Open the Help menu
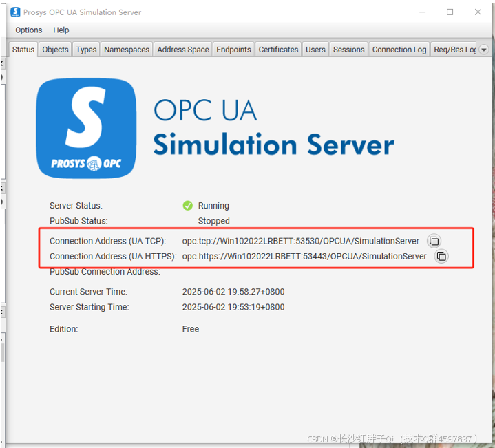Screen dimensions: 495x448 (x=61, y=30)
